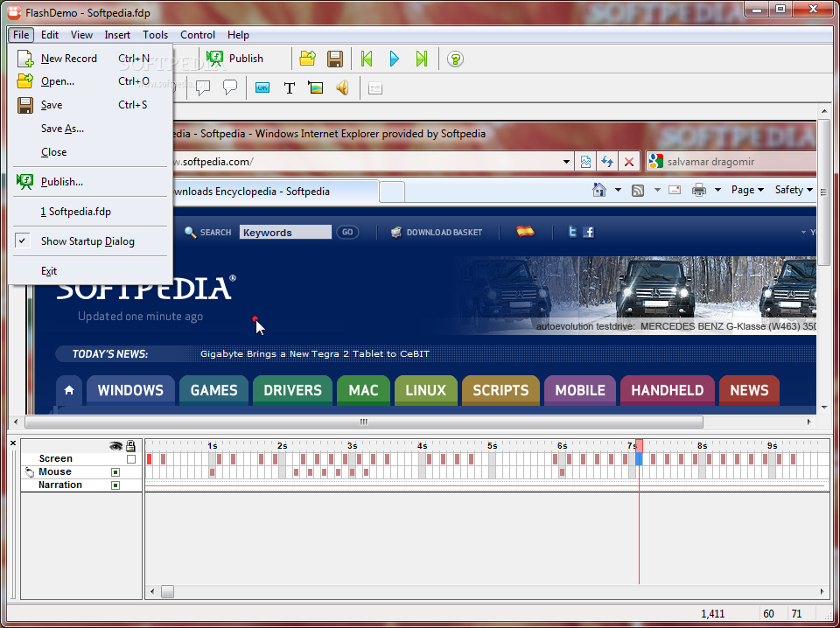
Task: Open the Insert menu
Action: point(117,35)
